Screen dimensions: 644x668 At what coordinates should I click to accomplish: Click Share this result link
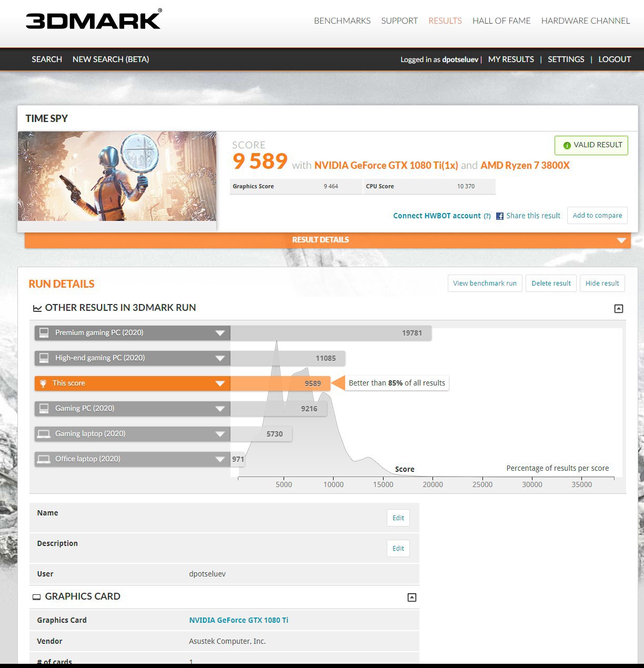tap(533, 216)
